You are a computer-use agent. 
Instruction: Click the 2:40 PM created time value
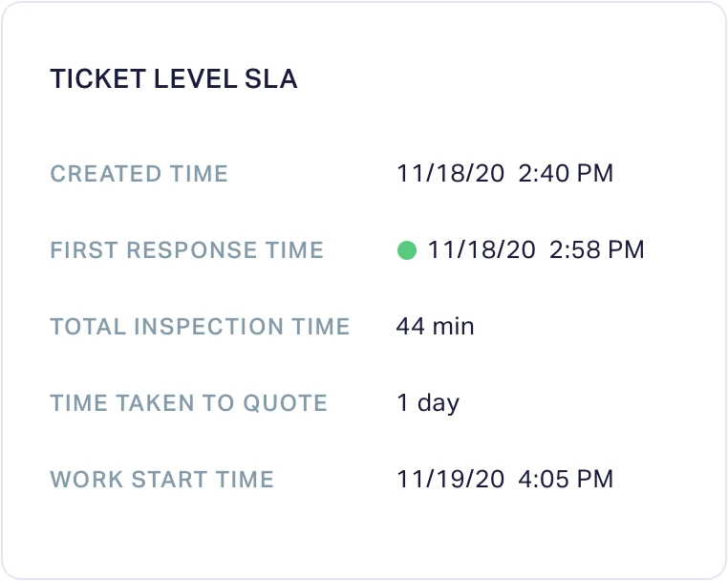tap(566, 174)
